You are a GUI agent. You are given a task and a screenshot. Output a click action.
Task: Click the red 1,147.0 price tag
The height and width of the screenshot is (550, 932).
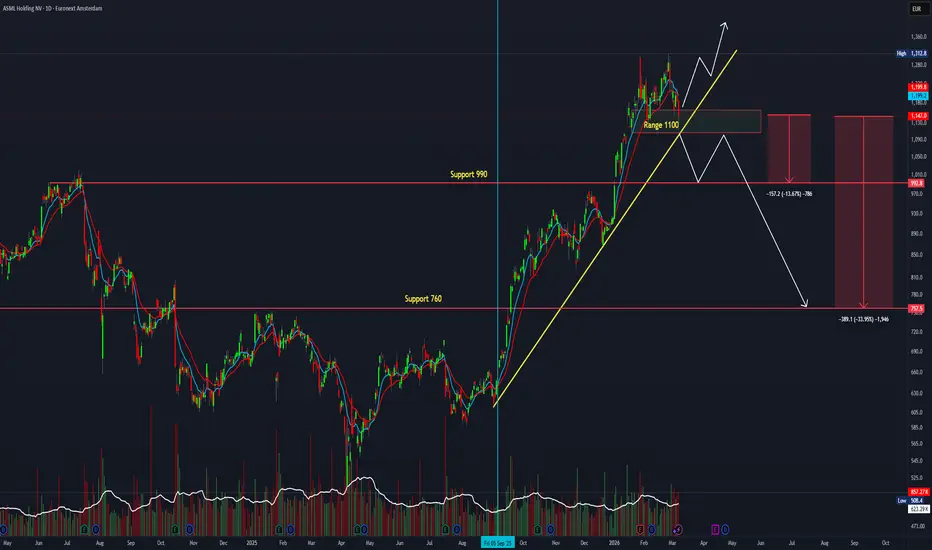point(918,116)
